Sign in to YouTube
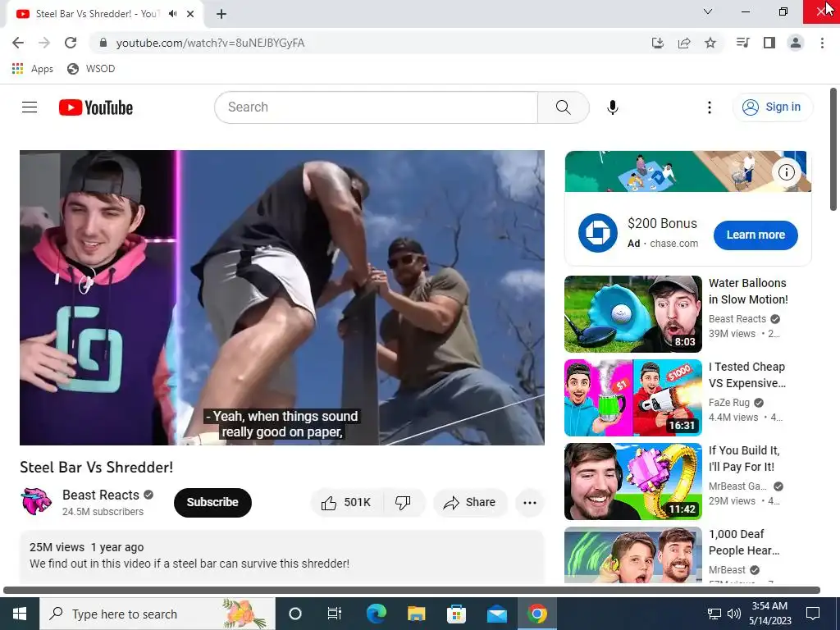840x630 pixels. click(x=772, y=107)
